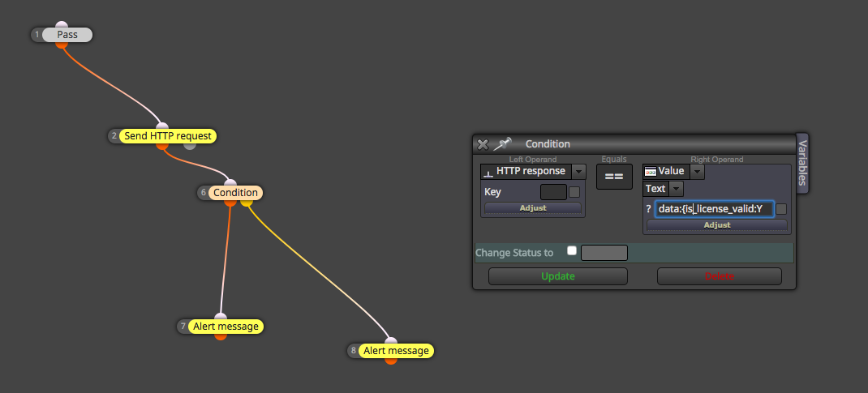The width and height of the screenshot is (868, 393).
Task: Click the == equals operator button
Action: click(614, 177)
